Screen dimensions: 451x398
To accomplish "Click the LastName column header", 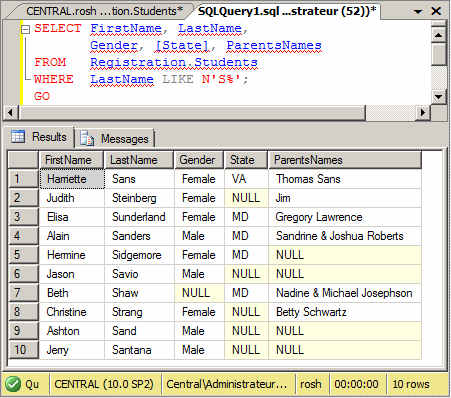I will 139,160.
